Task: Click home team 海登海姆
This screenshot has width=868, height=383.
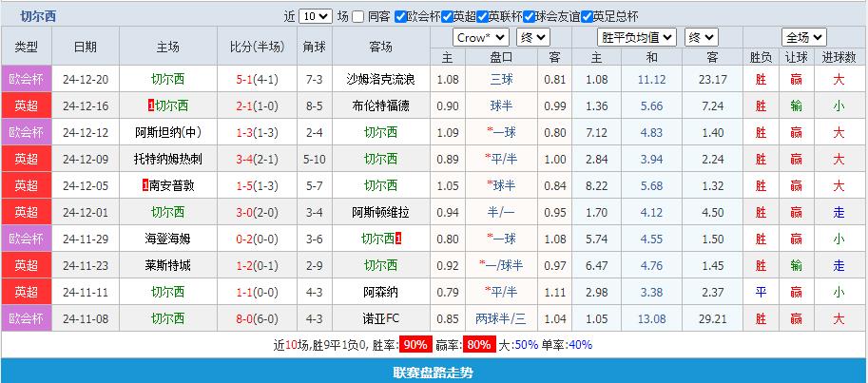Action: (167, 239)
